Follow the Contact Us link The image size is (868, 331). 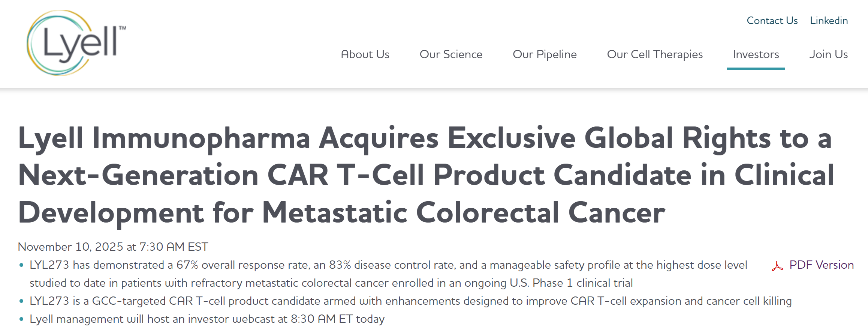click(x=772, y=21)
